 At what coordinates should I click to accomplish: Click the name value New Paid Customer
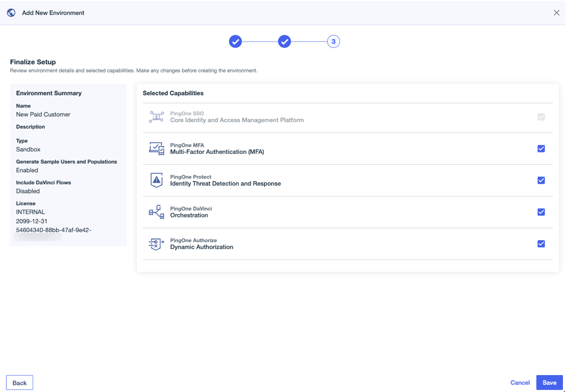(43, 114)
